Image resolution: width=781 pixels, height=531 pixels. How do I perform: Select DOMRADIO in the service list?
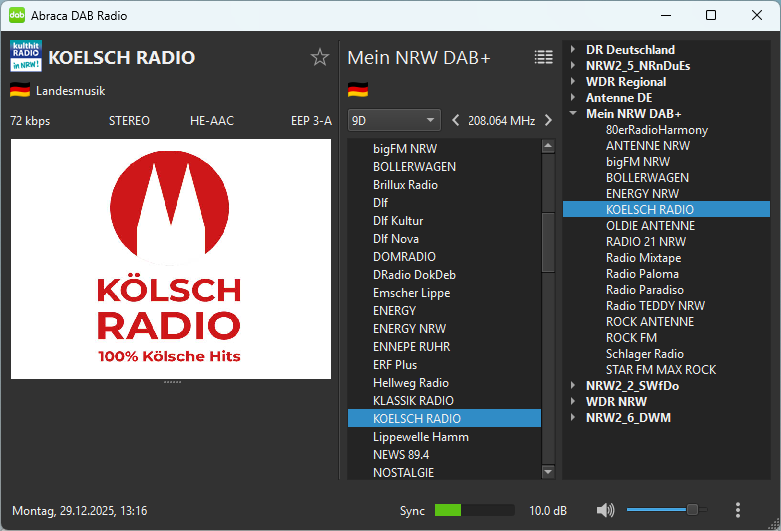click(x=404, y=257)
